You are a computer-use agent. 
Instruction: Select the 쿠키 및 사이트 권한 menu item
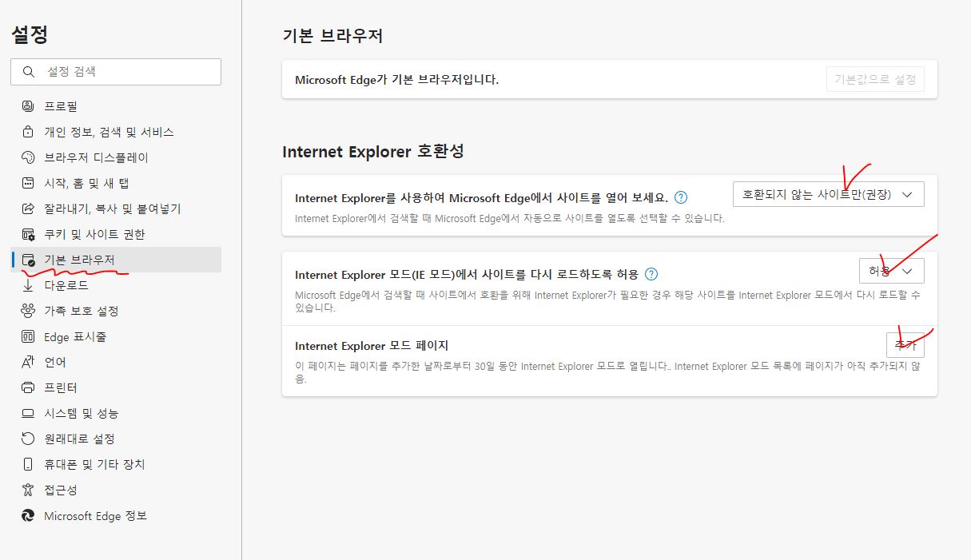coord(116,234)
